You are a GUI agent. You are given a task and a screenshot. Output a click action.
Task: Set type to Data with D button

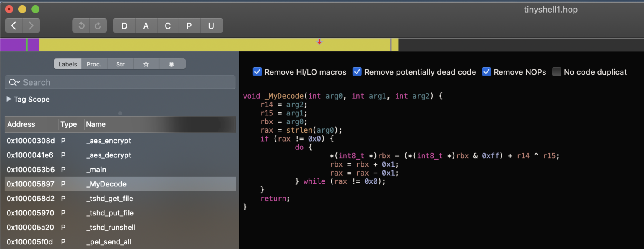[125, 26]
